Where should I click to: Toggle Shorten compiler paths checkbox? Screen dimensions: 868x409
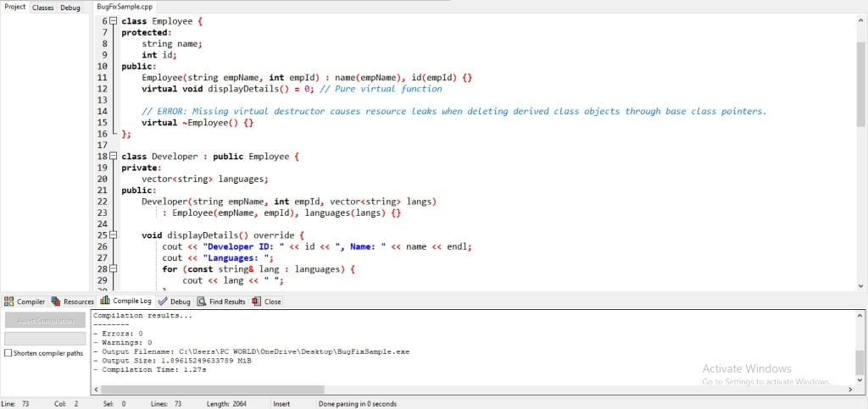tap(8, 352)
